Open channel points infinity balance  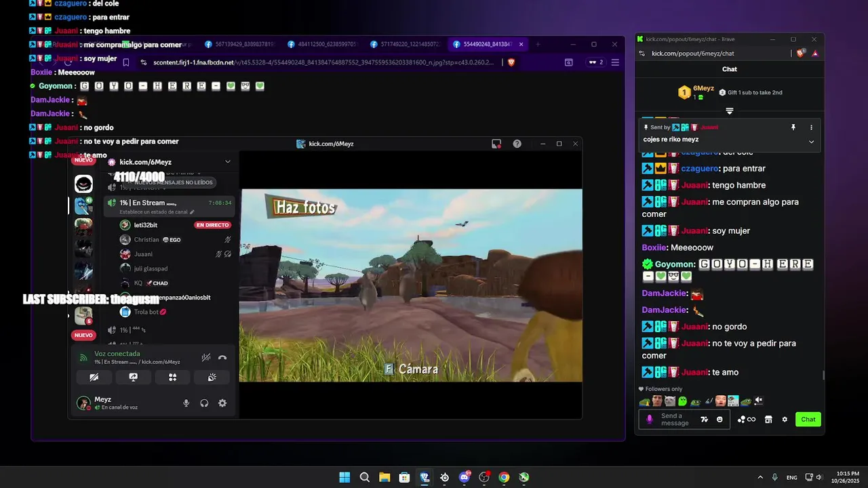[x=746, y=420]
